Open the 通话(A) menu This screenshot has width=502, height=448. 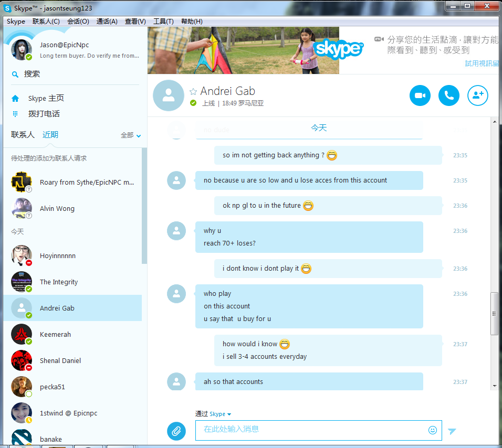107,22
